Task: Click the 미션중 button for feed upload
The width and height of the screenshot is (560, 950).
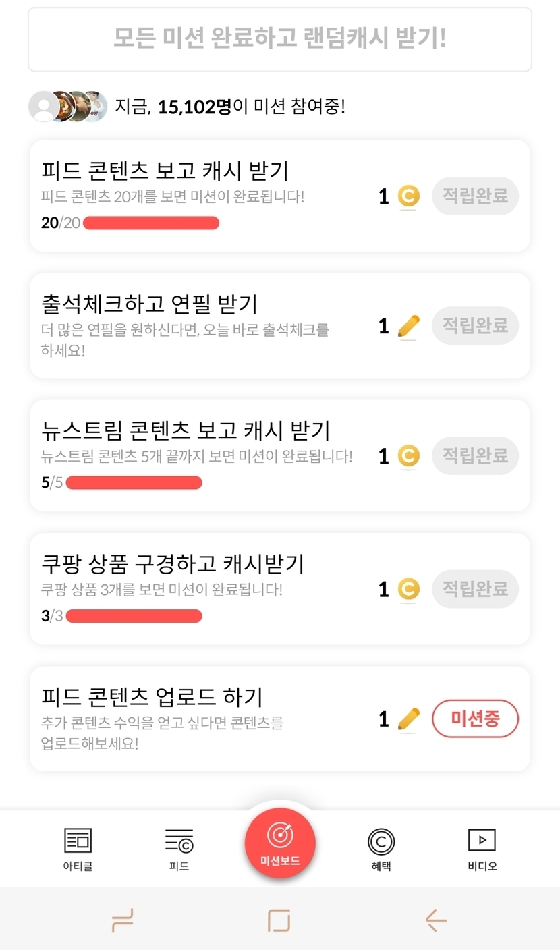Action: tap(475, 719)
